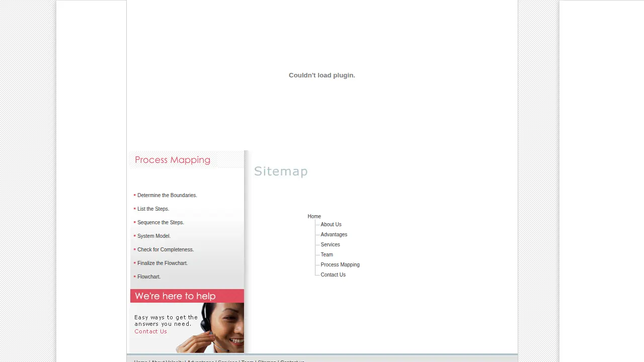This screenshot has width=644, height=362.
Task: Select Team in the sitemap tree
Action: 327,254
